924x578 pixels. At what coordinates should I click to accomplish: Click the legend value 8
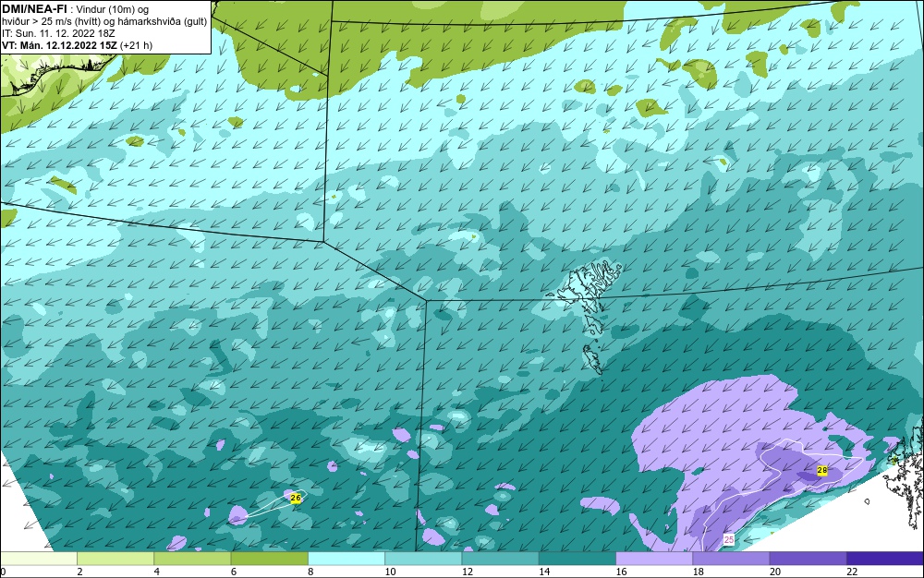(310, 572)
